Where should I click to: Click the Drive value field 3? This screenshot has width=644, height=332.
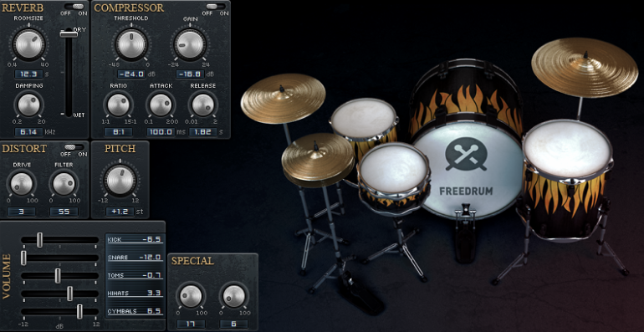21,212
